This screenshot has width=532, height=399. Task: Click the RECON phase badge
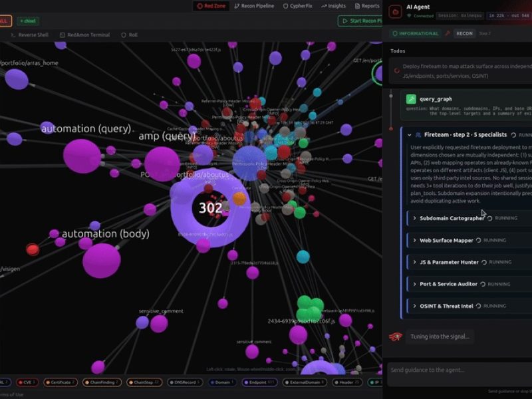(x=464, y=33)
